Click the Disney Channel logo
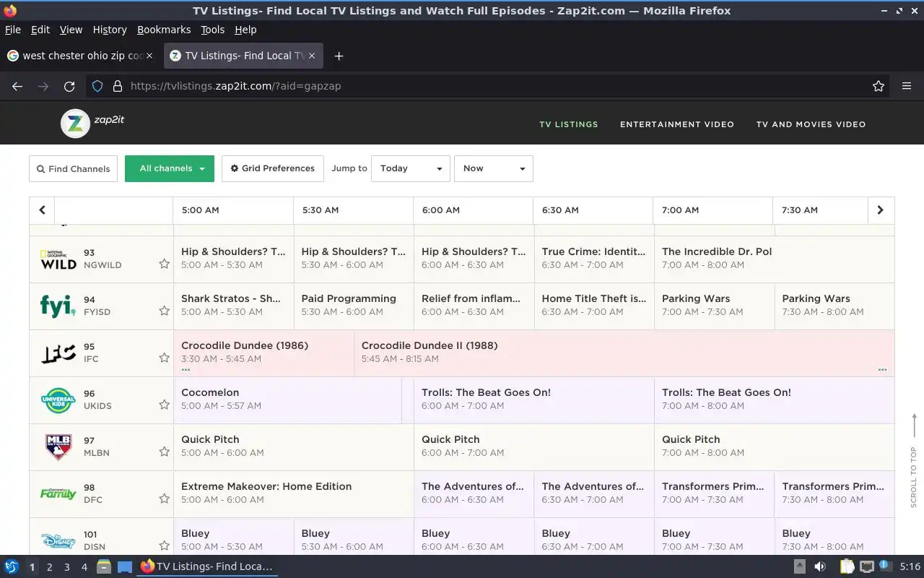 pyautogui.click(x=58, y=541)
